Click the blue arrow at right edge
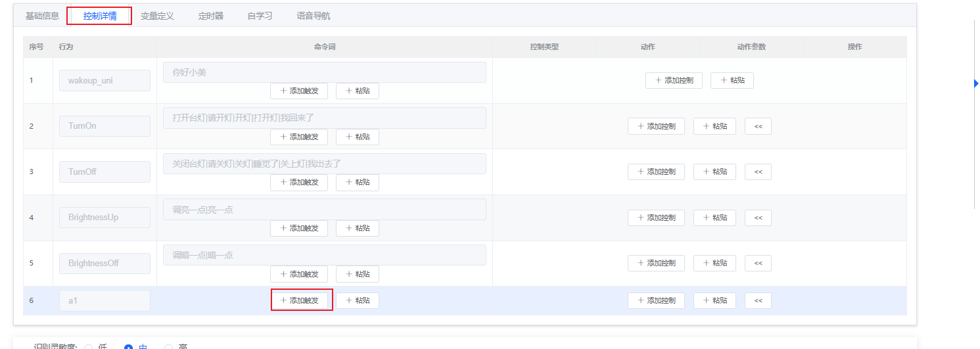 [976, 83]
